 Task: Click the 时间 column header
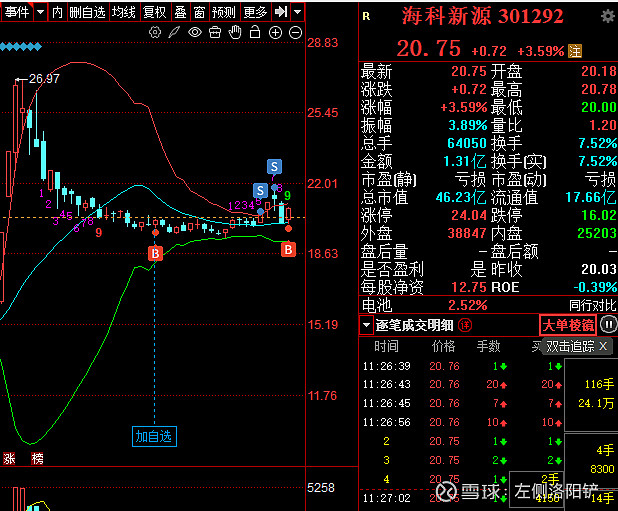(386, 346)
